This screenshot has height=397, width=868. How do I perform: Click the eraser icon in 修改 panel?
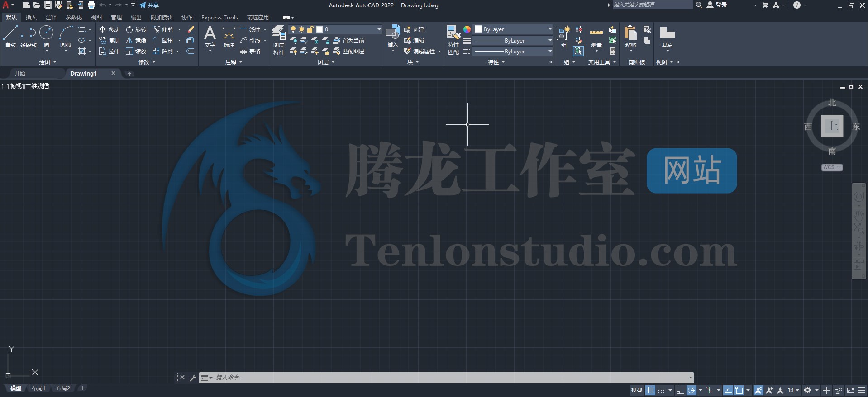click(191, 29)
